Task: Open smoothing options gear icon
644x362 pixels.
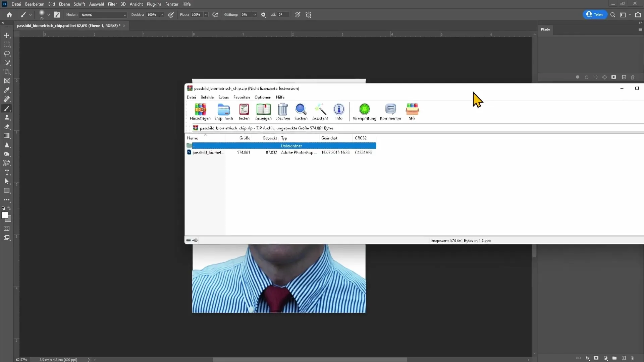Action: [263, 15]
